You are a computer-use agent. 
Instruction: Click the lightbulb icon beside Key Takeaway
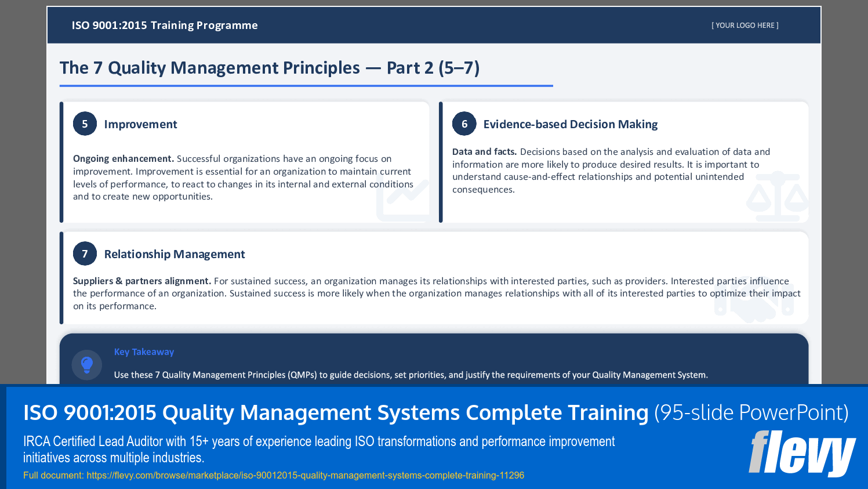(88, 364)
